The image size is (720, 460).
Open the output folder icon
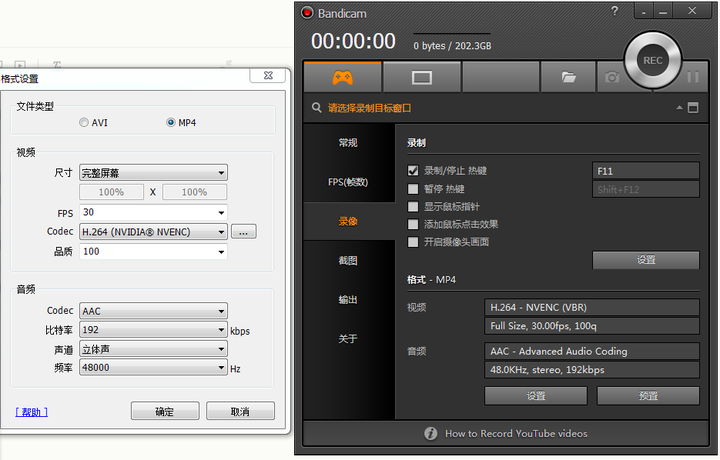(x=568, y=77)
